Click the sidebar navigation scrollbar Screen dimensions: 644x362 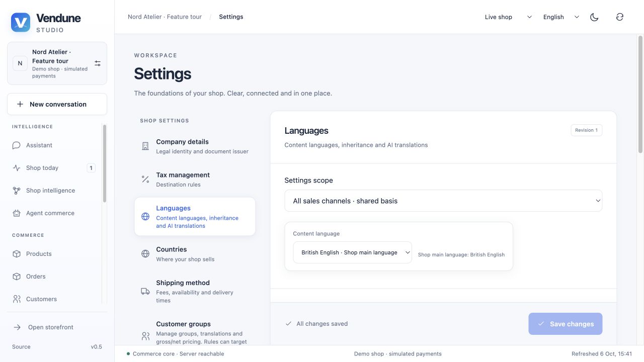click(x=105, y=163)
